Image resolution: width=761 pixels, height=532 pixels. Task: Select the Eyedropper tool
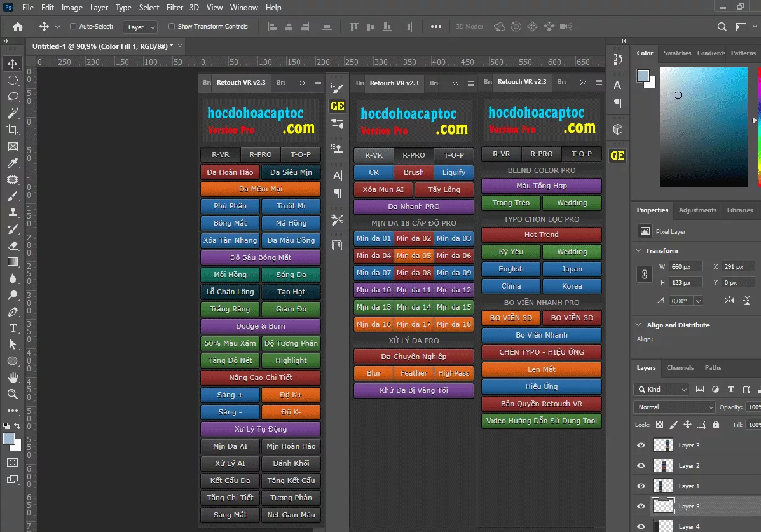point(13,163)
